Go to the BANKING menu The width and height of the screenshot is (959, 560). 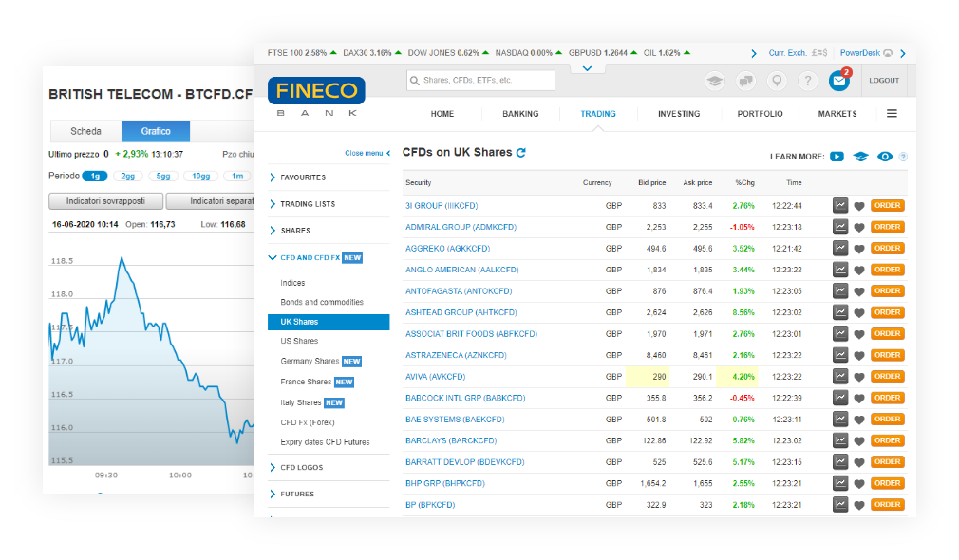pyautogui.click(x=520, y=114)
